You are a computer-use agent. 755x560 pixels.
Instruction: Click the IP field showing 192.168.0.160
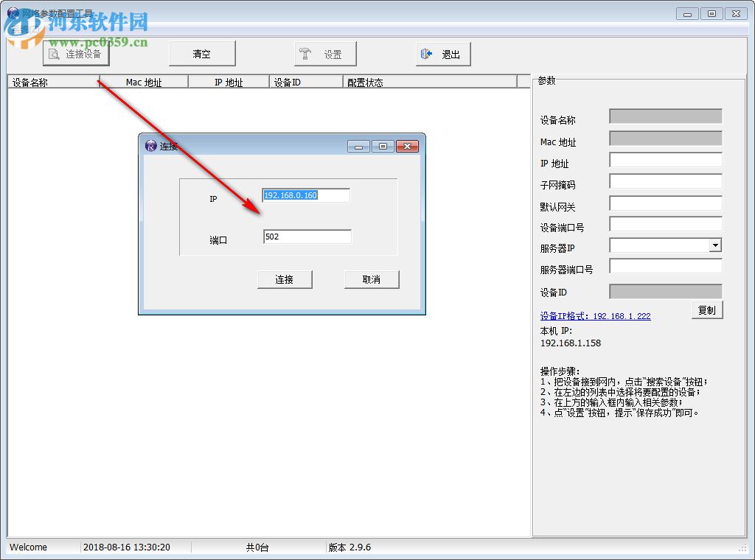[305, 195]
